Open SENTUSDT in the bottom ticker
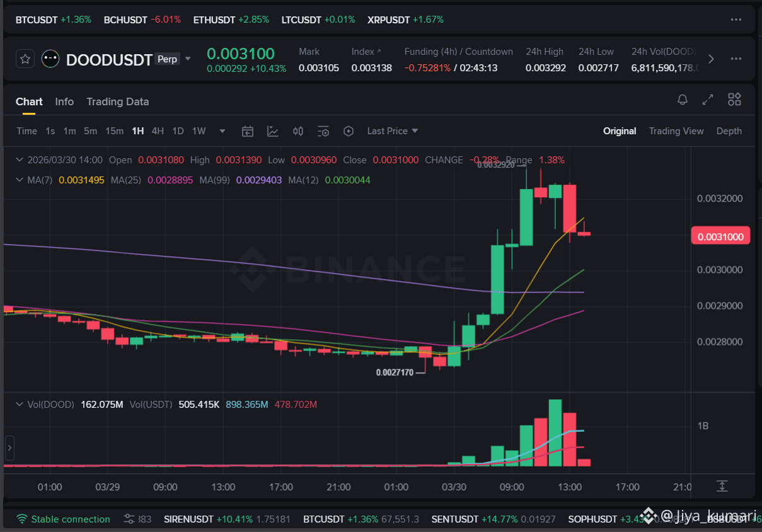This screenshot has height=532, width=762. point(494,519)
